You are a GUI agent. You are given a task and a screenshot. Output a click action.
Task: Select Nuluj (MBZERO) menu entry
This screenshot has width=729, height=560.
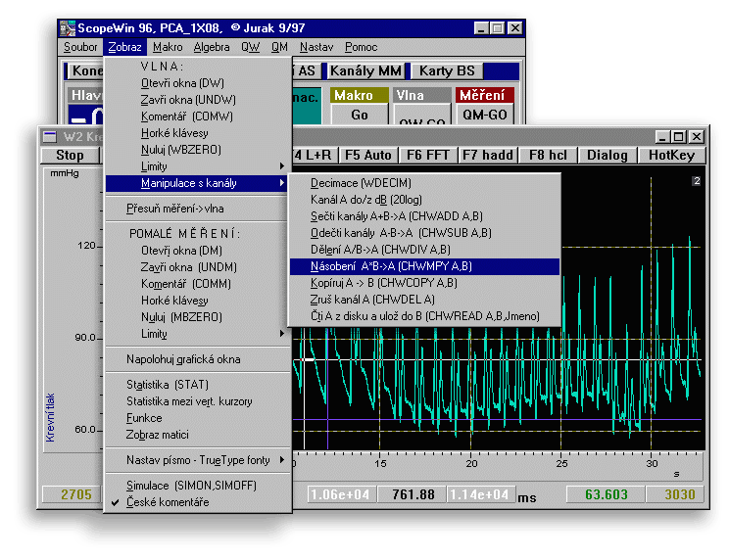point(198,316)
